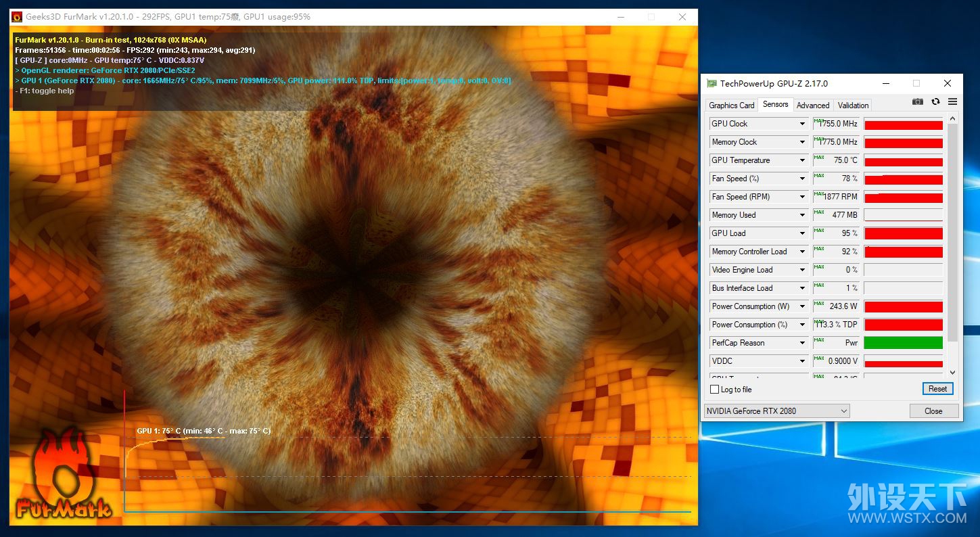Screen dimensions: 980x537
Task: Open the Memory Clock sensor dropdown
Action: point(803,142)
